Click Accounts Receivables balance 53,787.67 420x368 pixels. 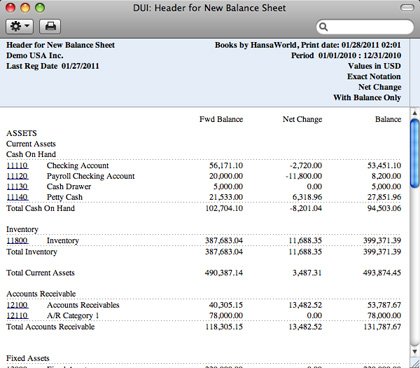(384, 305)
